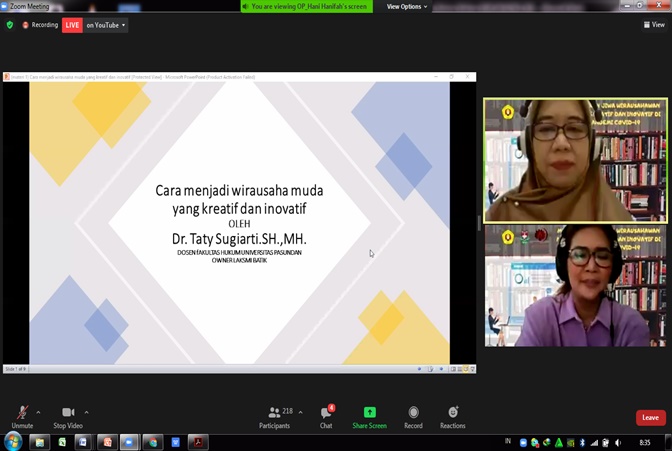The image size is (672, 451).
Task: Start recording with the Record button
Action: point(413,413)
